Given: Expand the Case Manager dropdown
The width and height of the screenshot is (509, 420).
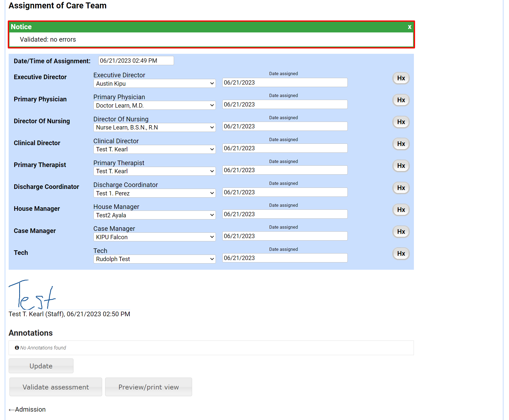Looking at the screenshot, I should point(154,237).
